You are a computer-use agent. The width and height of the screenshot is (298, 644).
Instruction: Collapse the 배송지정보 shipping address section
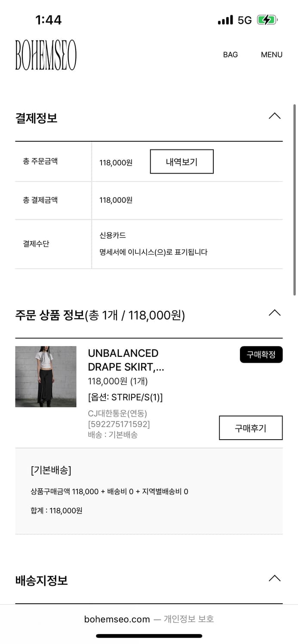pos(274,578)
